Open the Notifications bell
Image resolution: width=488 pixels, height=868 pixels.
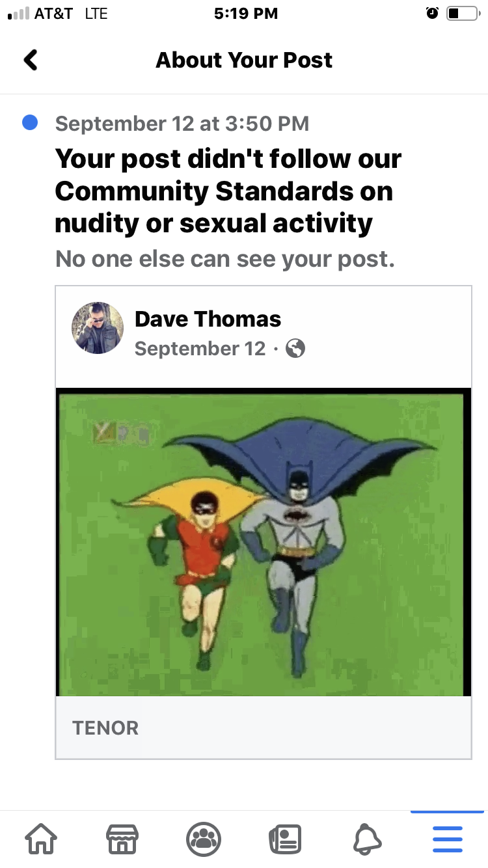pyautogui.click(x=366, y=839)
